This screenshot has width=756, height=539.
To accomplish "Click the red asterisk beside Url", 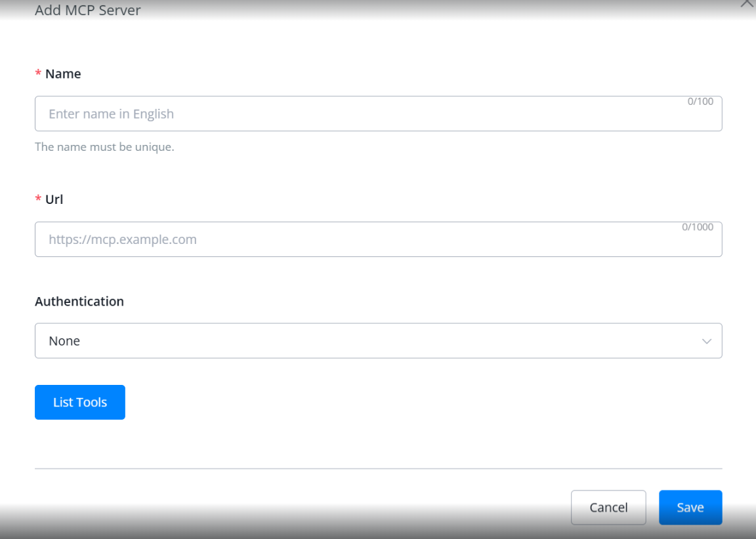I will pos(38,199).
